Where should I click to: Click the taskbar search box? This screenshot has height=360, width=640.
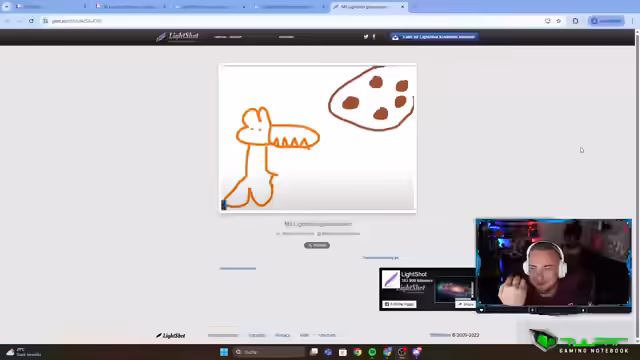coord(269,352)
